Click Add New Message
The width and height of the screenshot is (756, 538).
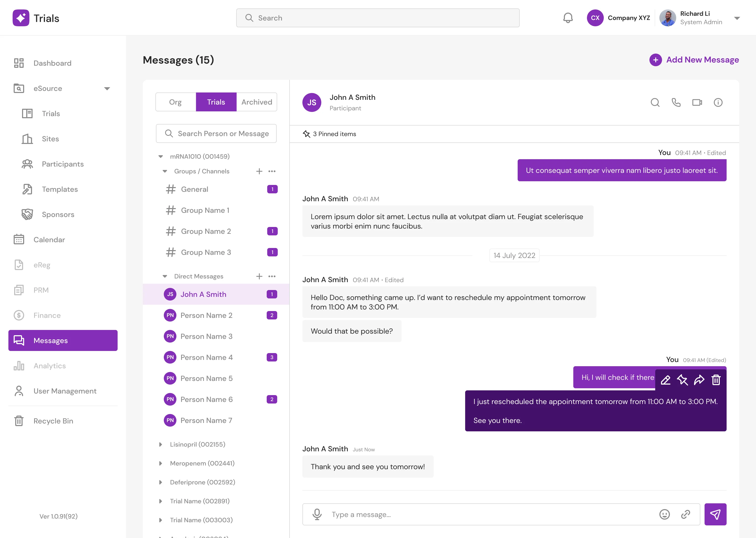pyautogui.click(x=694, y=60)
